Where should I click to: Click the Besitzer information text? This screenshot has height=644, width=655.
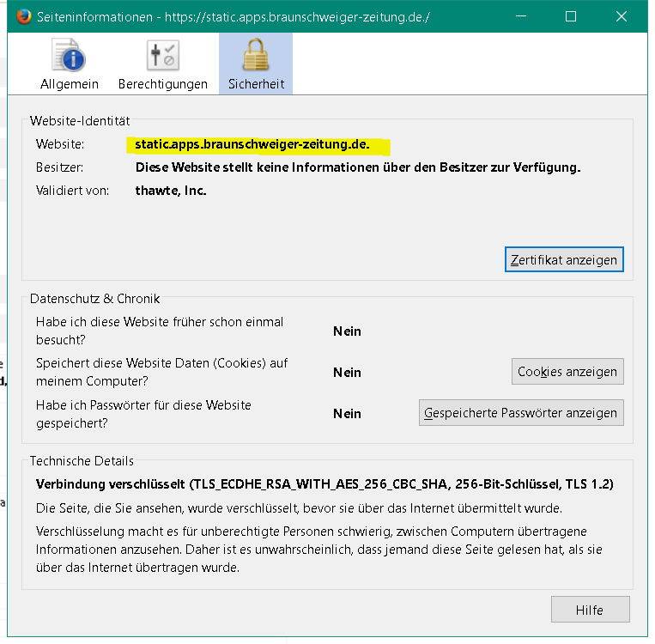[358, 167]
